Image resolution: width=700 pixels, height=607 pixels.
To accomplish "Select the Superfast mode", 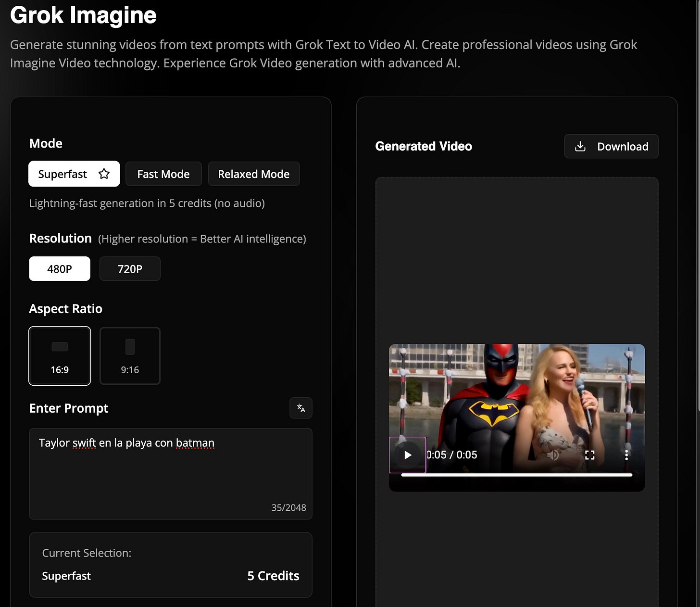I will (74, 174).
